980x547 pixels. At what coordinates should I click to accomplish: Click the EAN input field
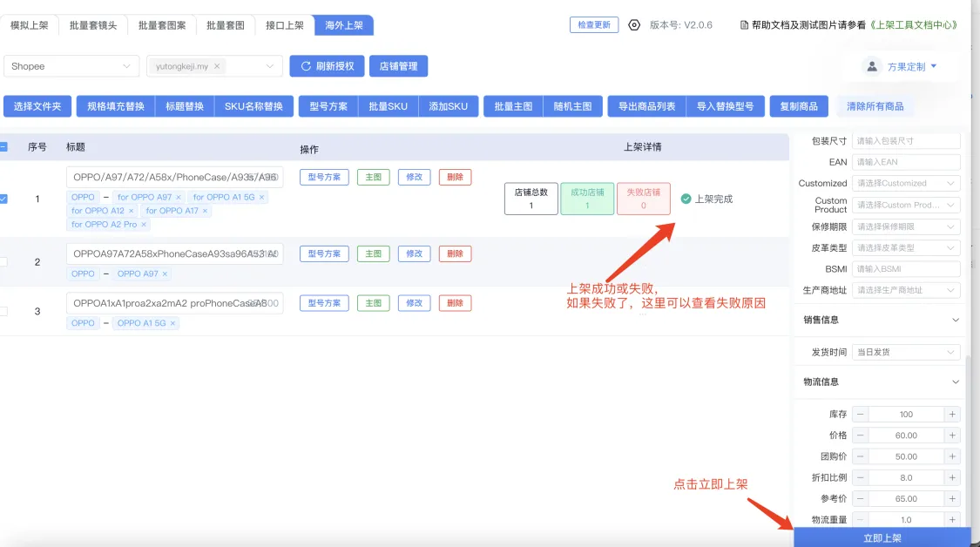click(x=906, y=162)
